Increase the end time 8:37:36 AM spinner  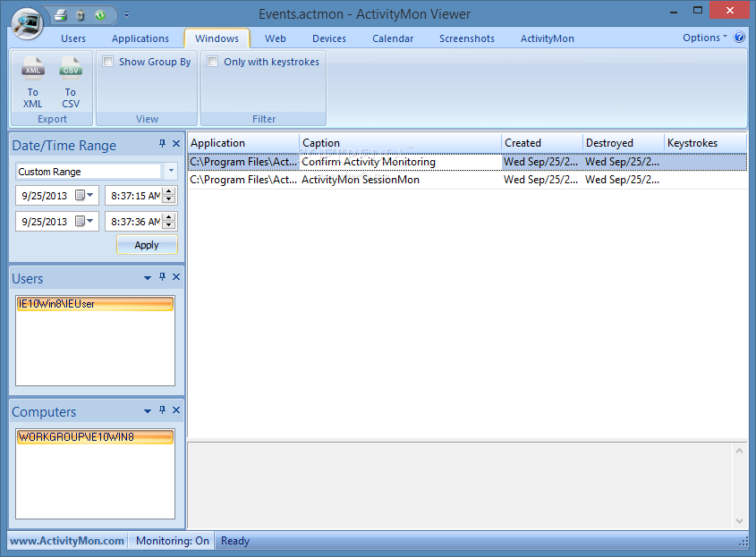click(x=169, y=217)
